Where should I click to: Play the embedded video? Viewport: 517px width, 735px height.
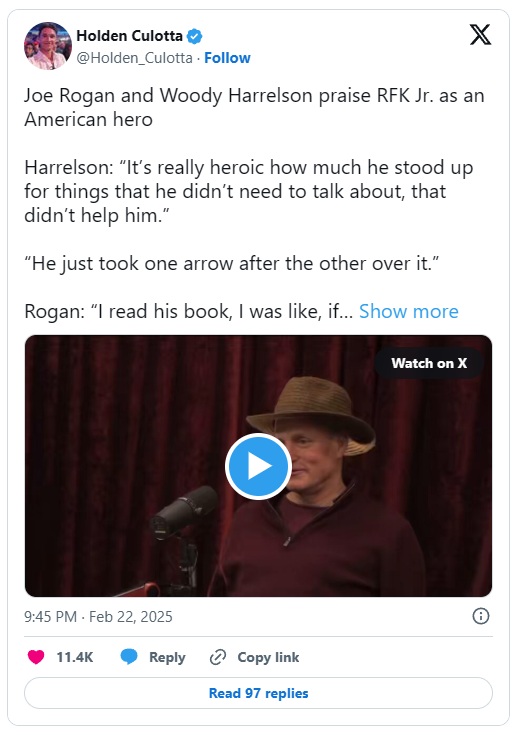pos(258,466)
